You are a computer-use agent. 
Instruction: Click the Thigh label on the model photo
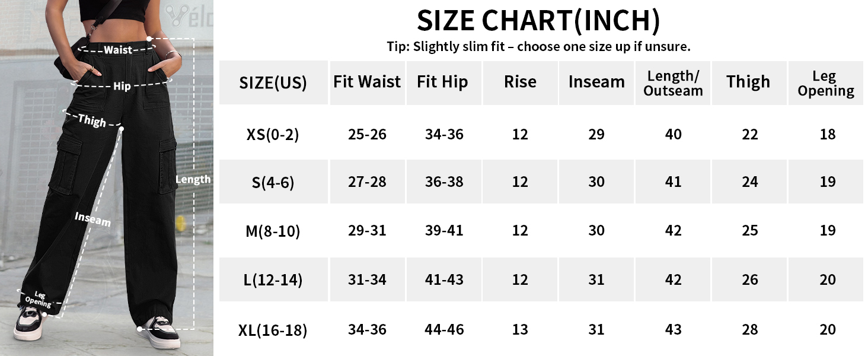click(x=92, y=120)
